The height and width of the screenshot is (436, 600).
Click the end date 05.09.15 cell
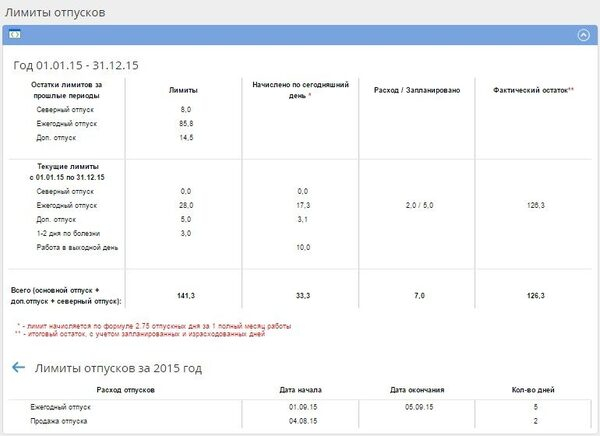tap(419, 407)
